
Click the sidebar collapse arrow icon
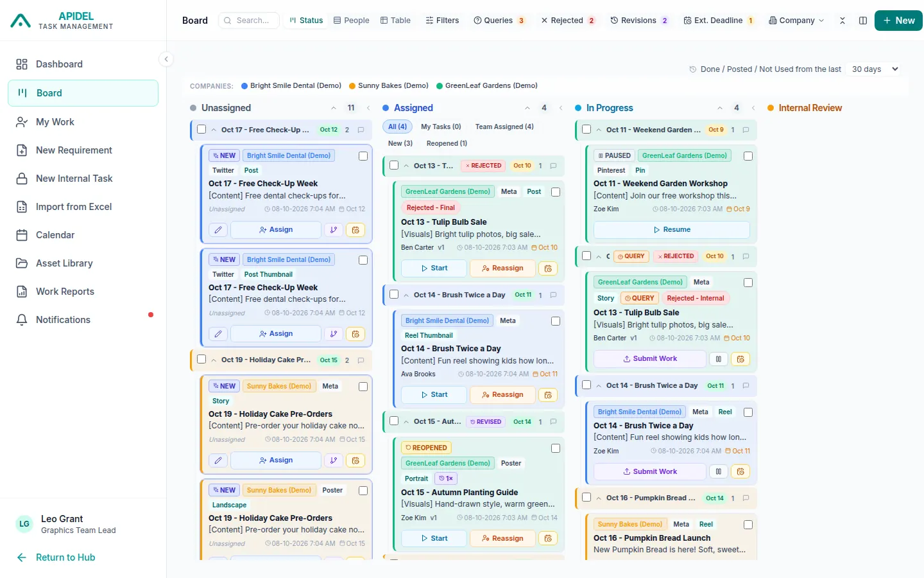[166, 59]
